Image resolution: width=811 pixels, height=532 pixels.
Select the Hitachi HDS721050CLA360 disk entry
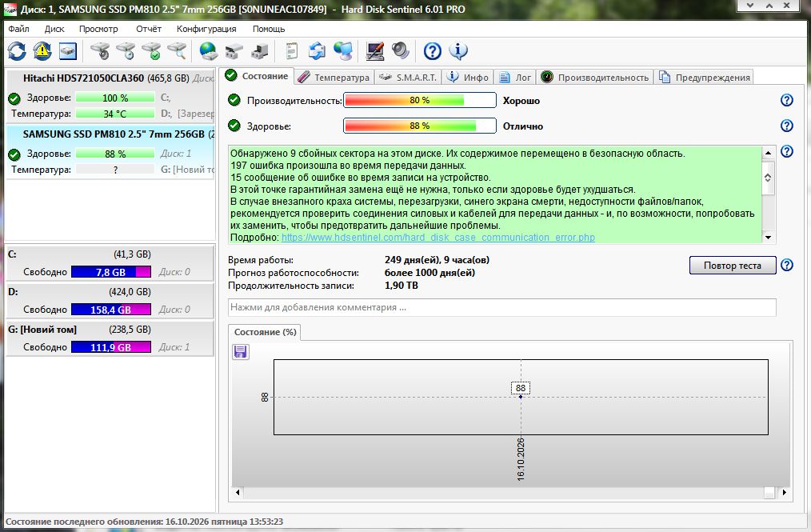pyautogui.click(x=110, y=96)
